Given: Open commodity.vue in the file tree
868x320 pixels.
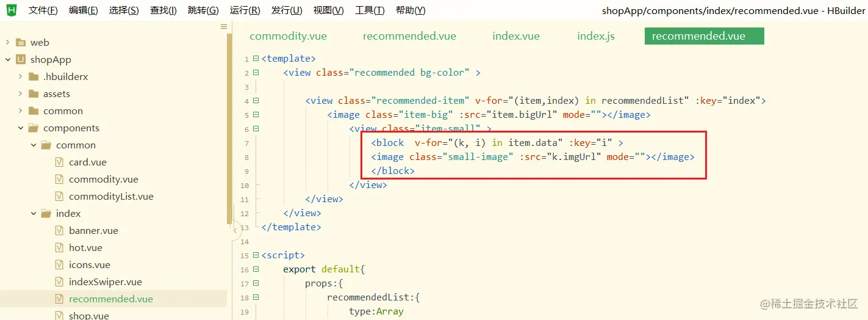Looking at the screenshot, I should click(104, 179).
